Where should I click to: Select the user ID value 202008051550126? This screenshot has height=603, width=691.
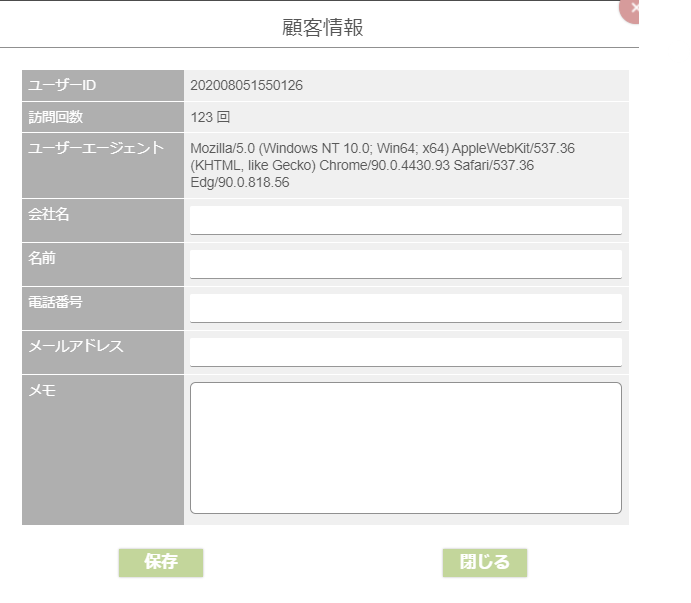coord(246,85)
